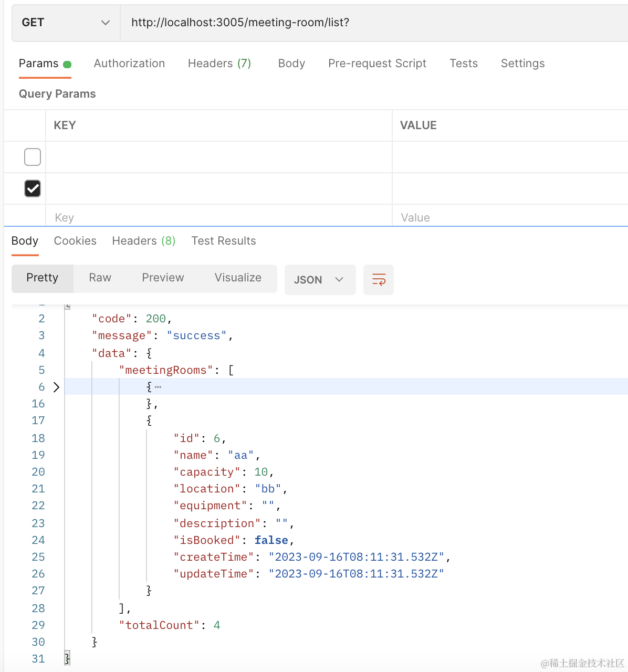Switch to the Authorization tab
Image resolution: width=628 pixels, height=672 pixels.
click(129, 64)
